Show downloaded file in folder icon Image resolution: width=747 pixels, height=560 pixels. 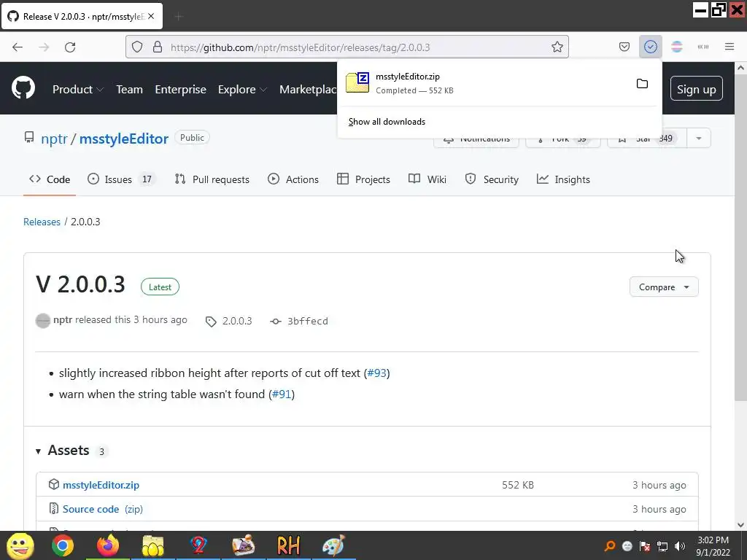pos(642,84)
